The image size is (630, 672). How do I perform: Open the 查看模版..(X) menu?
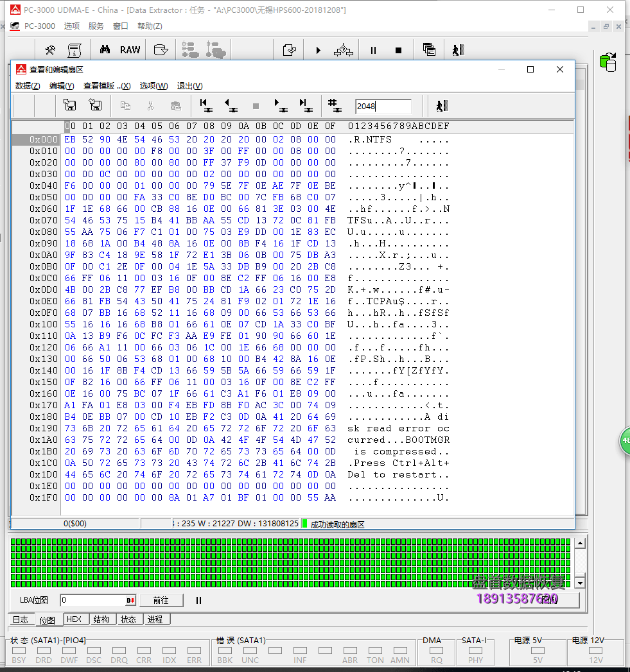[x=107, y=86]
